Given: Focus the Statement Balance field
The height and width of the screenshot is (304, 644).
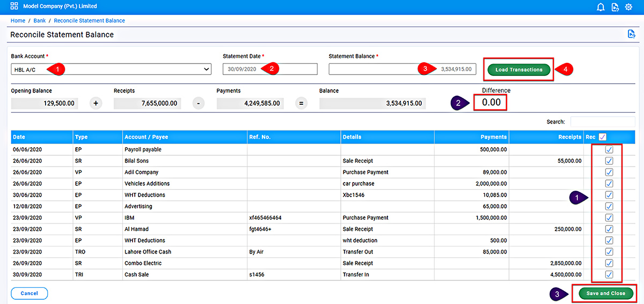Looking at the screenshot, I should coord(402,69).
